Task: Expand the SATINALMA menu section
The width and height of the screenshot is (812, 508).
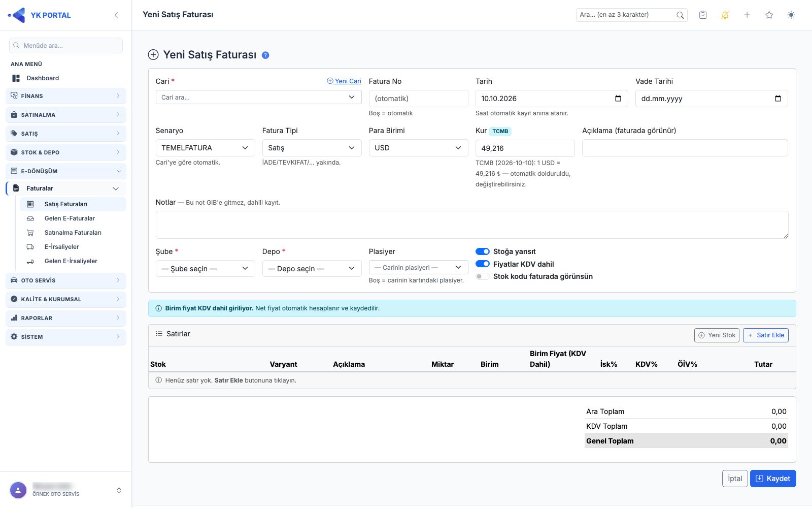Action: tap(66, 115)
